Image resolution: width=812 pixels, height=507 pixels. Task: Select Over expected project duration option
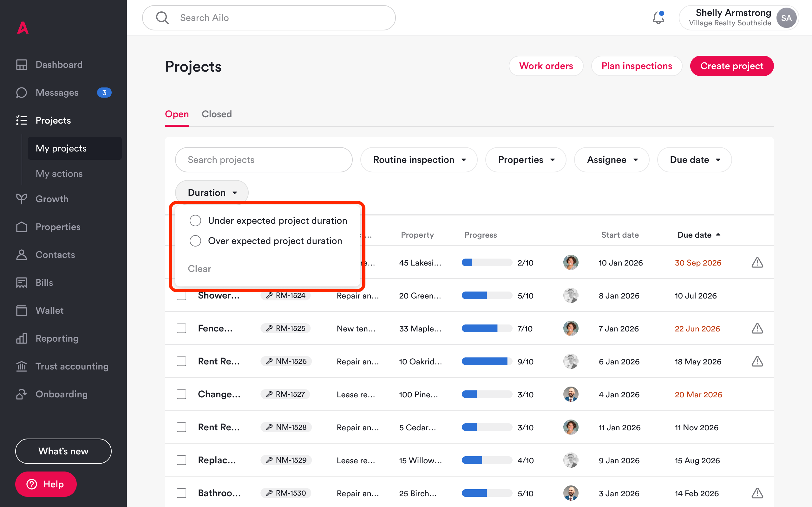click(x=195, y=241)
